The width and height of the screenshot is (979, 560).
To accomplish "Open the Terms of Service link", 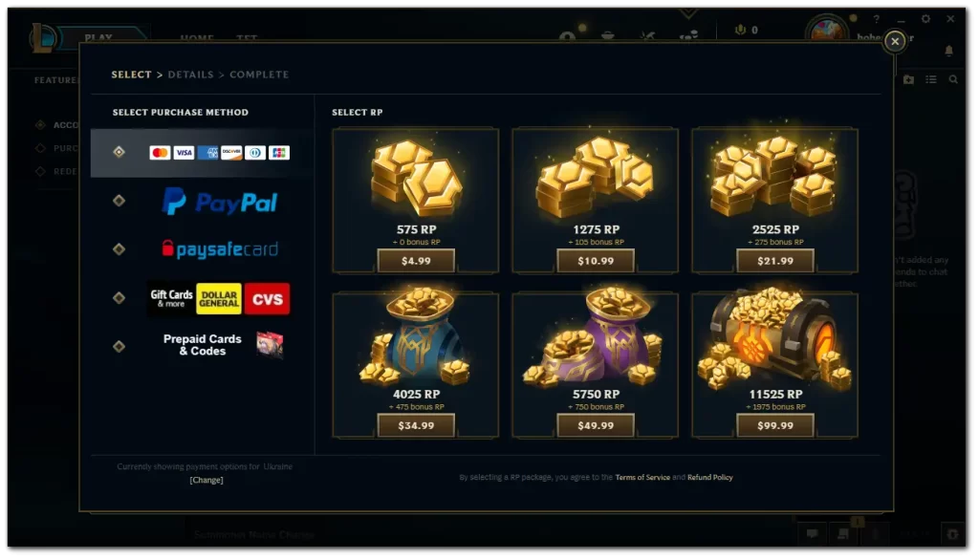I will [x=642, y=477].
